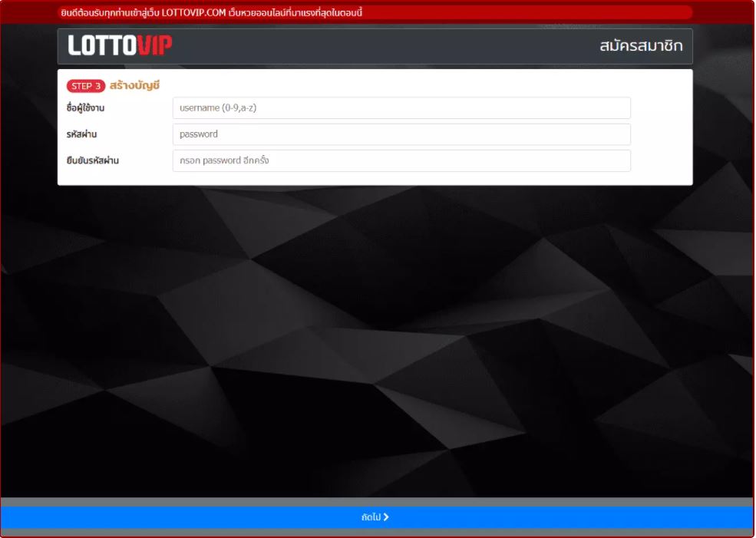Focus the username (0-9,a-z) input field
756x538 pixels.
click(x=401, y=108)
